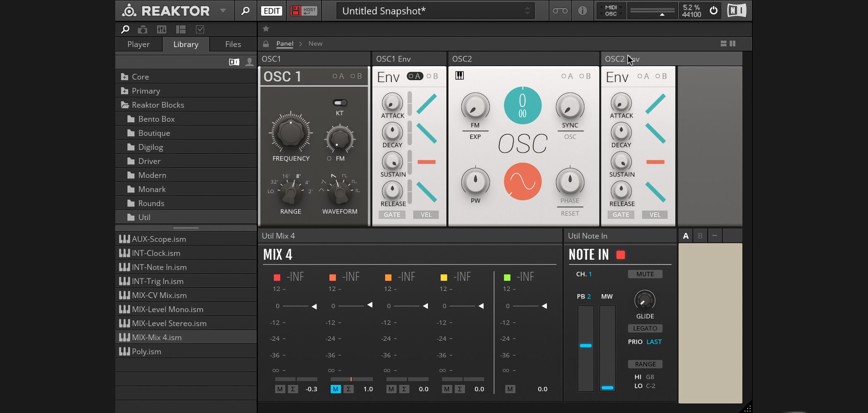Viewport: 868px width, 413px height.
Task: Switch to horizontal panel layout icon
Action: [x=723, y=43]
